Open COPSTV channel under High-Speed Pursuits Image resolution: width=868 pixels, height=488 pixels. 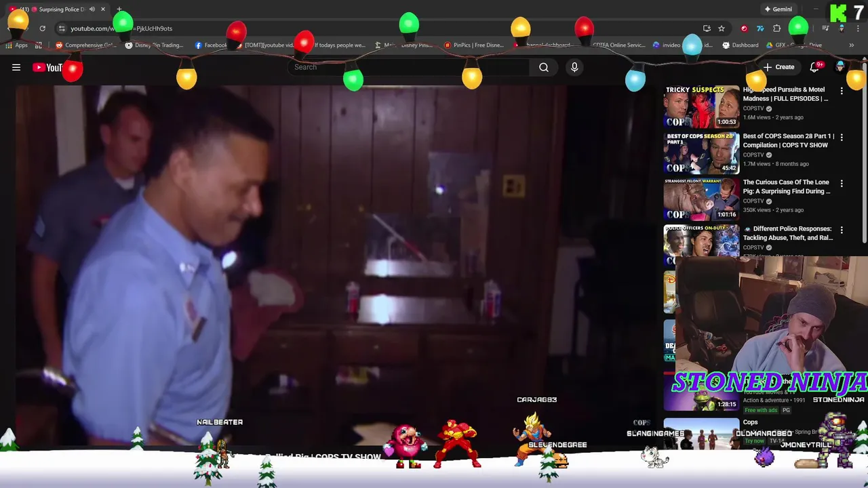point(753,108)
